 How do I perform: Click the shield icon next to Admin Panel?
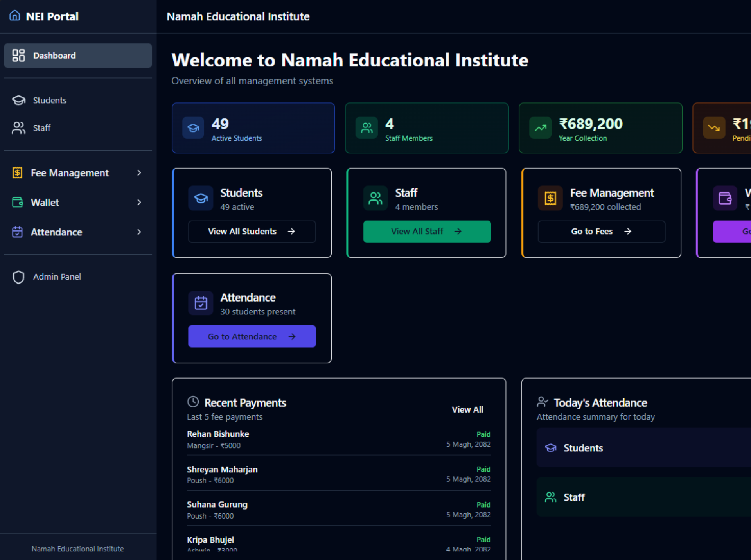18,277
